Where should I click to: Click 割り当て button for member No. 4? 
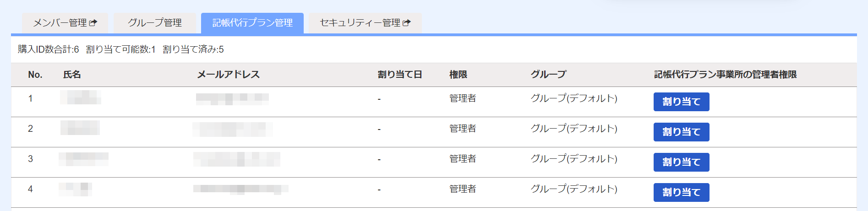[681, 192]
